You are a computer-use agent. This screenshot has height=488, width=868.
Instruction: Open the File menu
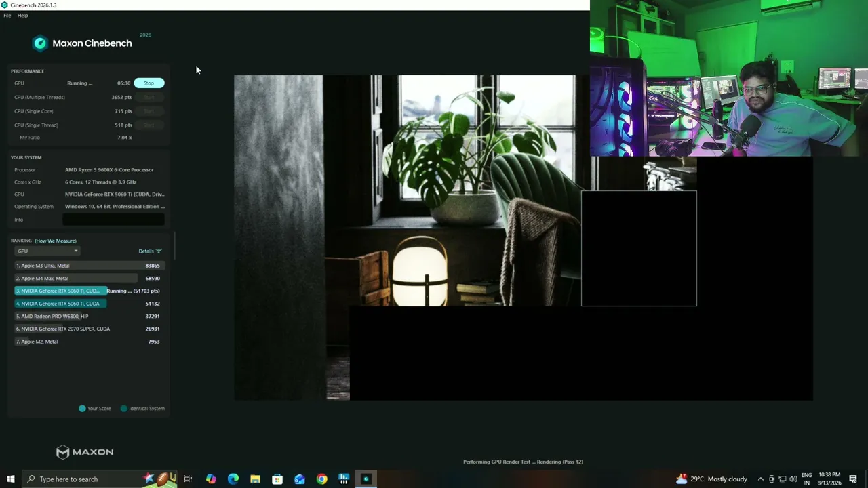pos(7,16)
